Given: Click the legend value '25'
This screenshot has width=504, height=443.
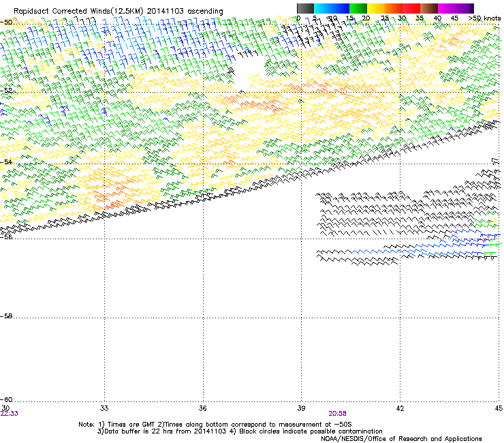Looking at the screenshot, I should click(x=385, y=18).
